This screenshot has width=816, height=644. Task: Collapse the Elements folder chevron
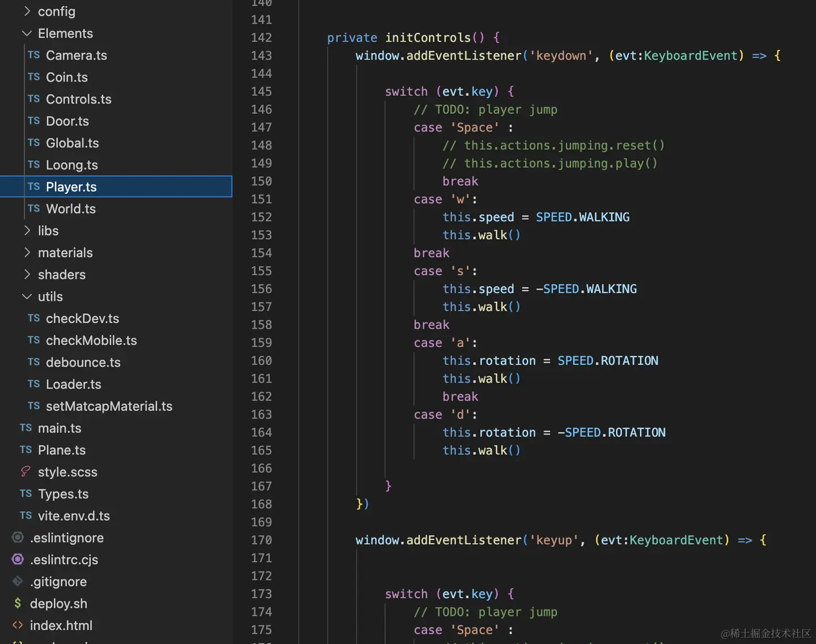(27, 33)
